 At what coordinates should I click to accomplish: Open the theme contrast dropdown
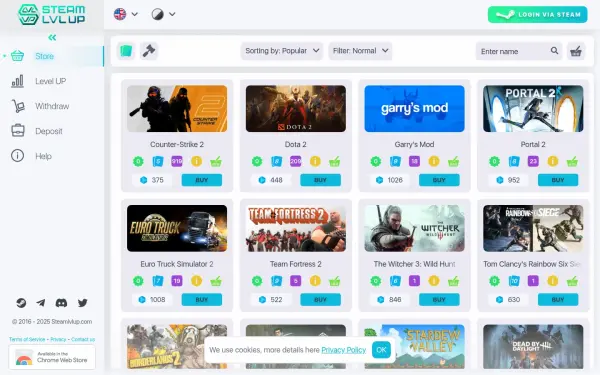point(163,14)
